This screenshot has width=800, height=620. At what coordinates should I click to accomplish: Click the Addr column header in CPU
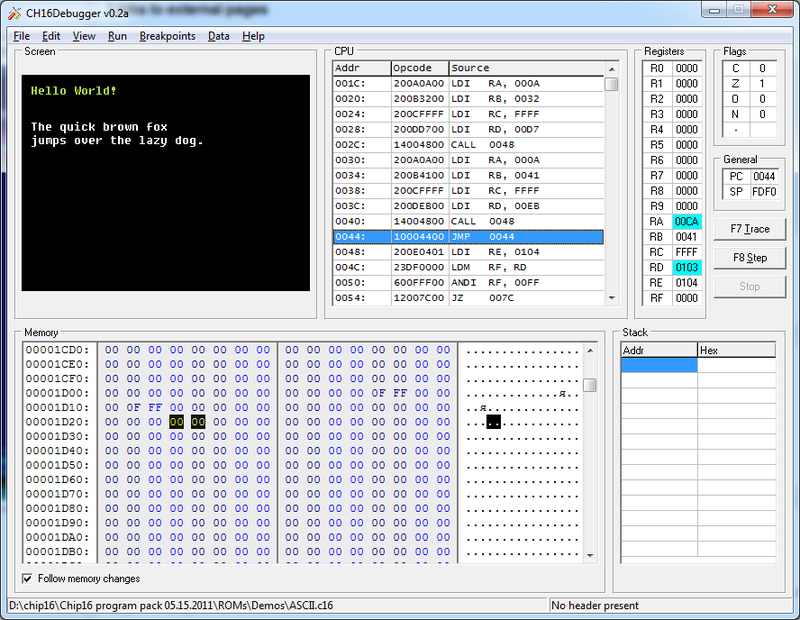[362, 68]
